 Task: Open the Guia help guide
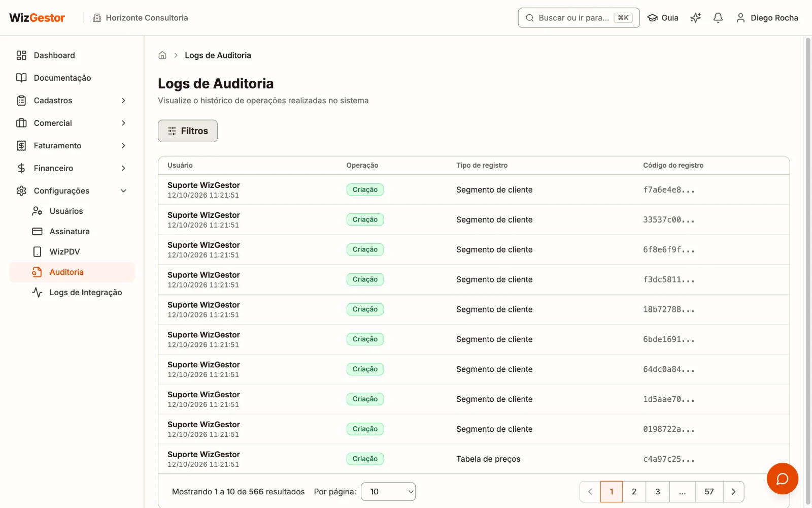pos(663,18)
